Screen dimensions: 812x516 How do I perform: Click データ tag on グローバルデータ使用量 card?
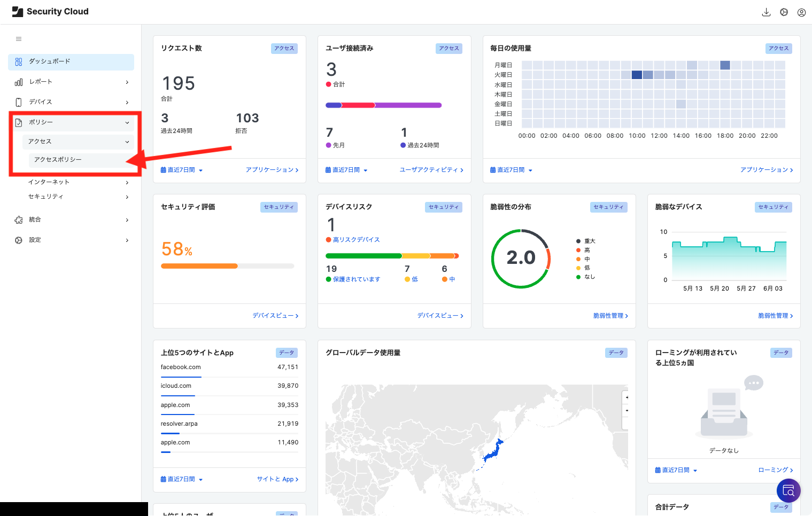click(x=616, y=353)
